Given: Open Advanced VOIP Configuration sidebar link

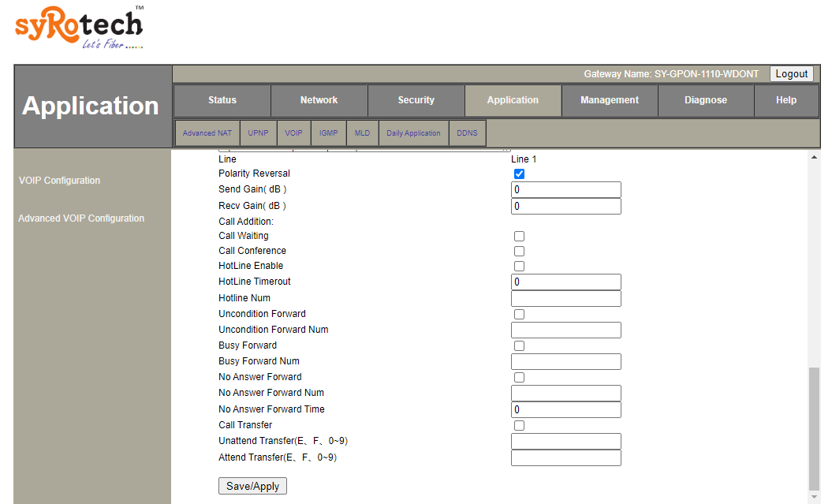Looking at the screenshot, I should [81, 218].
